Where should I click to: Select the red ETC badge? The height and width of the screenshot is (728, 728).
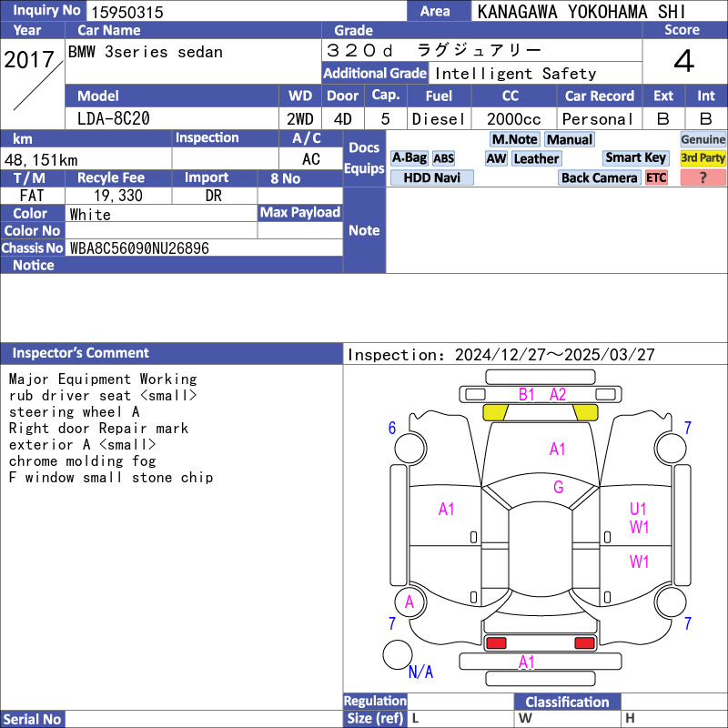[x=656, y=177]
